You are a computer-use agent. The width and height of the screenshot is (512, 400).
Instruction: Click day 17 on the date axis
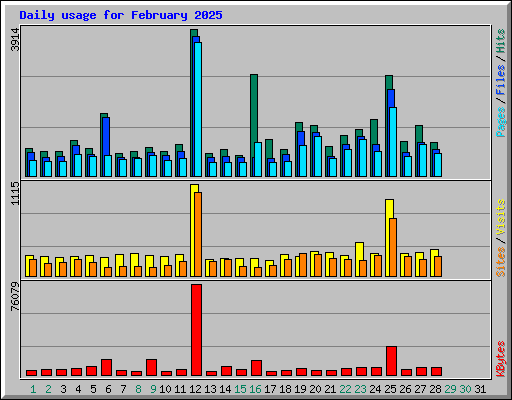(x=270, y=389)
